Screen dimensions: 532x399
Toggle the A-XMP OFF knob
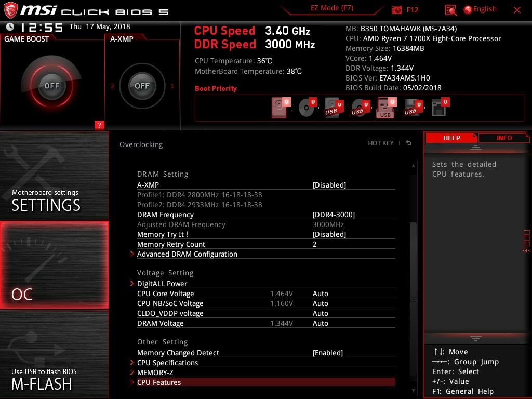click(142, 86)
